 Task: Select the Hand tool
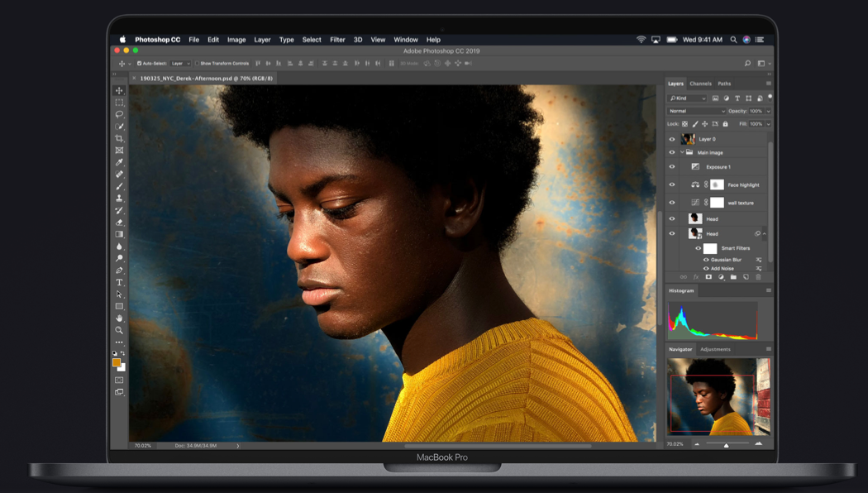(119, 318)
